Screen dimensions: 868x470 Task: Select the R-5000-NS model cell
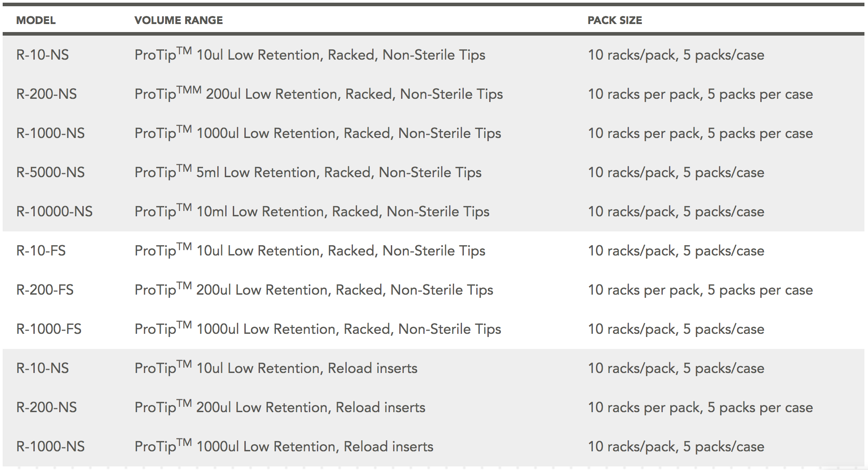[x=50, y=173]
